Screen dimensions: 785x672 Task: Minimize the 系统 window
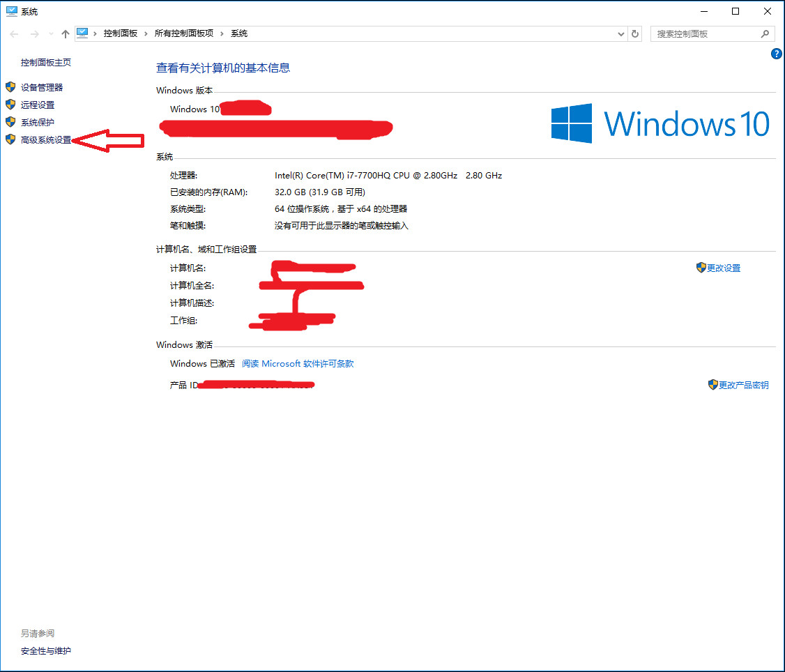pos(704,11)
